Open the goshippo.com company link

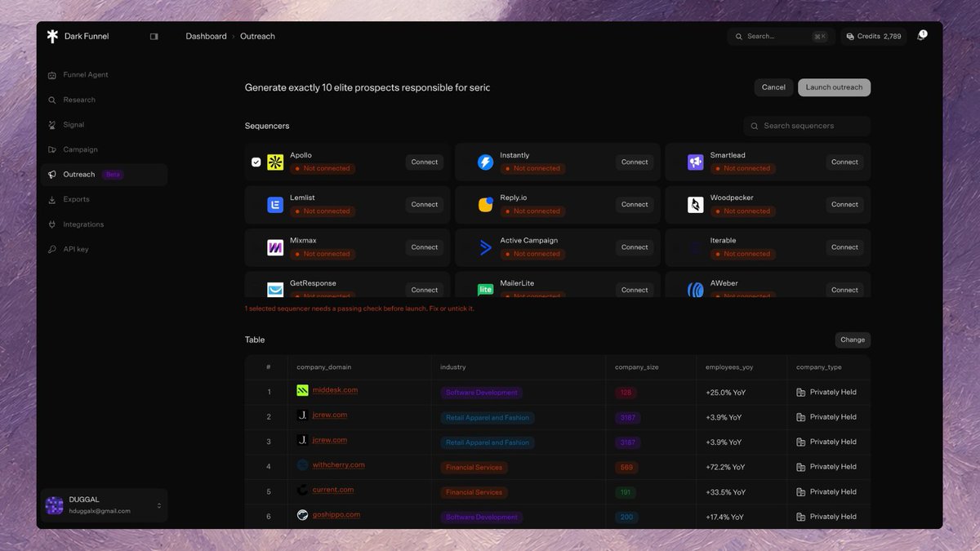pyautogui.click(x=336, y=515)
